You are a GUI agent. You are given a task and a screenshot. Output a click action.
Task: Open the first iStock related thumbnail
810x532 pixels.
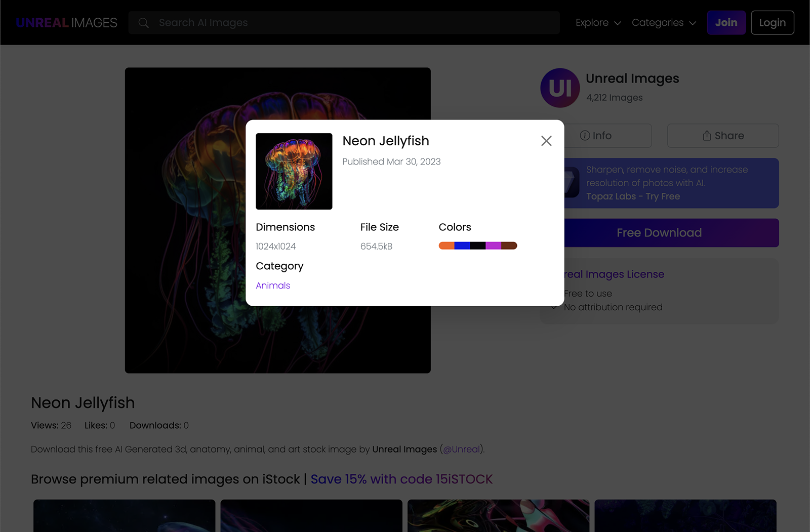pos(125,516)
